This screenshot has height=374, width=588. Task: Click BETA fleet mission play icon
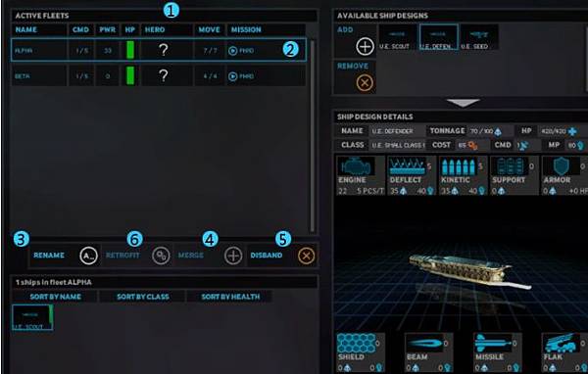[233, 76]
